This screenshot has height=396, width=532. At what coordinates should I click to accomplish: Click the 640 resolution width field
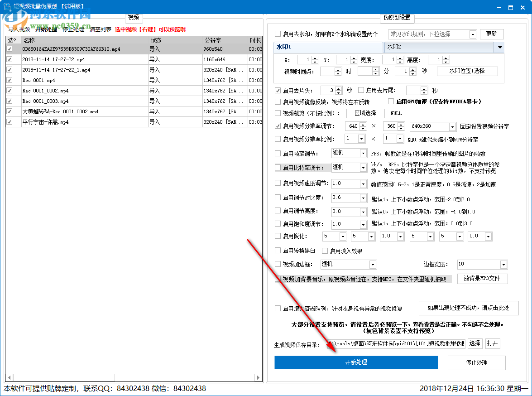[353, 126]
